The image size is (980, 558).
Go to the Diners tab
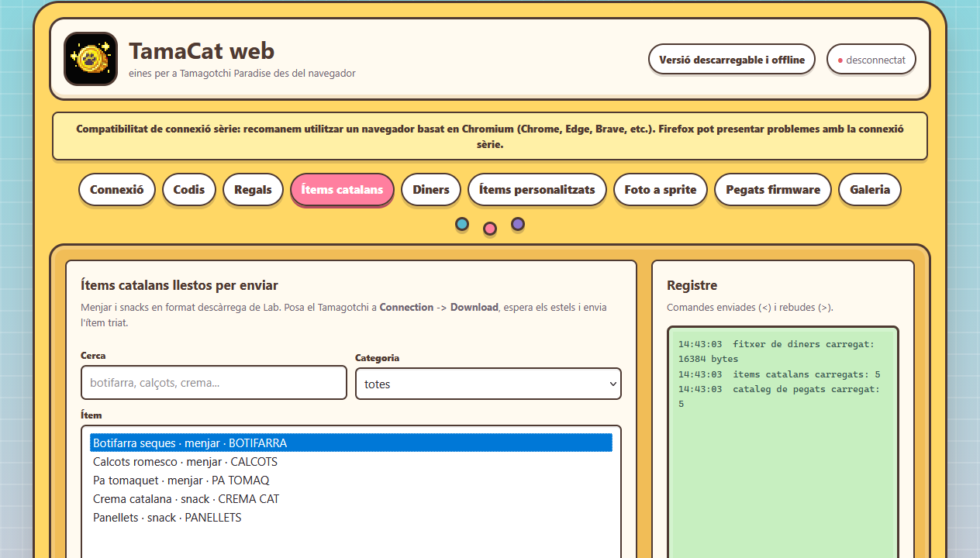[x=431, y=190]
